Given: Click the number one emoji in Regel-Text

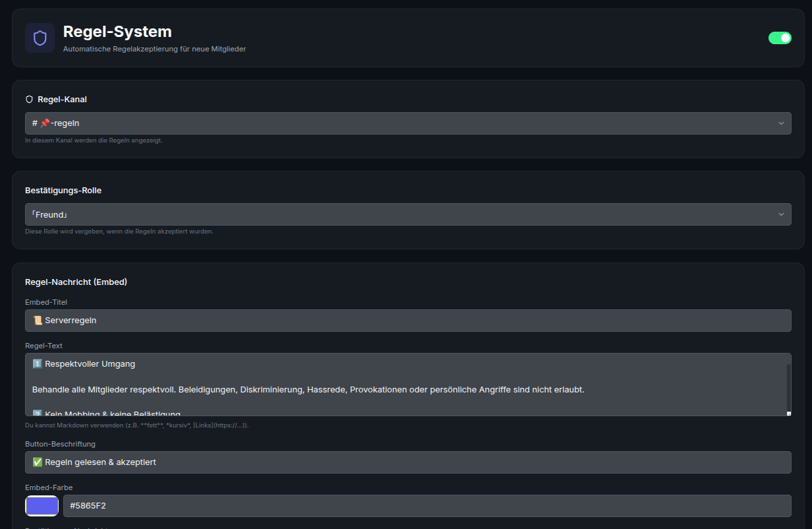Looking at the screenshot, I should (x=37, y=364).
